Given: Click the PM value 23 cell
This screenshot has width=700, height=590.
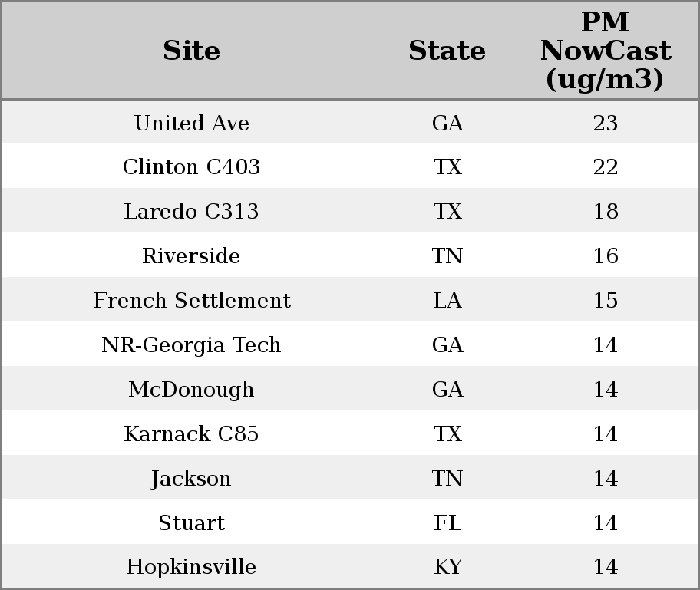Looking at the screenshot, I should click(605, 124).
